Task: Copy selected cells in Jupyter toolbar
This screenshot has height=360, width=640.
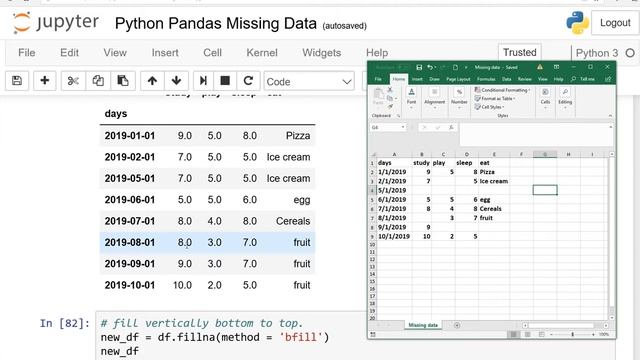Action: (x=98, y=81)
